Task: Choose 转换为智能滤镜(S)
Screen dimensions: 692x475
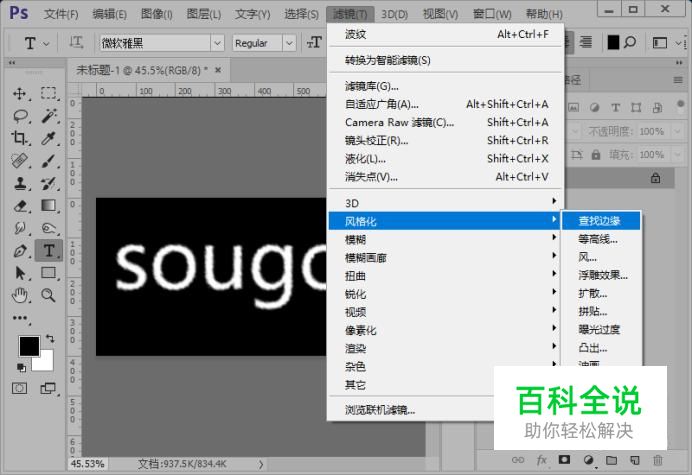Action: tap(445, 60)
